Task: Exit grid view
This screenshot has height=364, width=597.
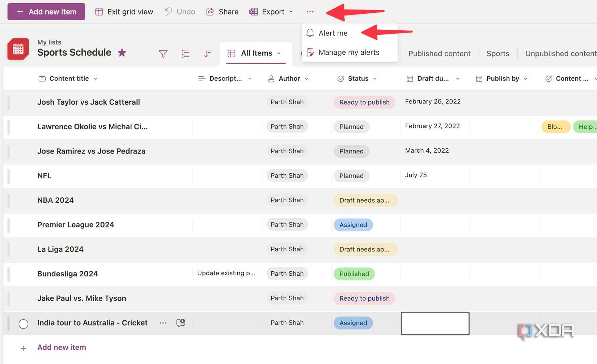Action: point(124,12)
